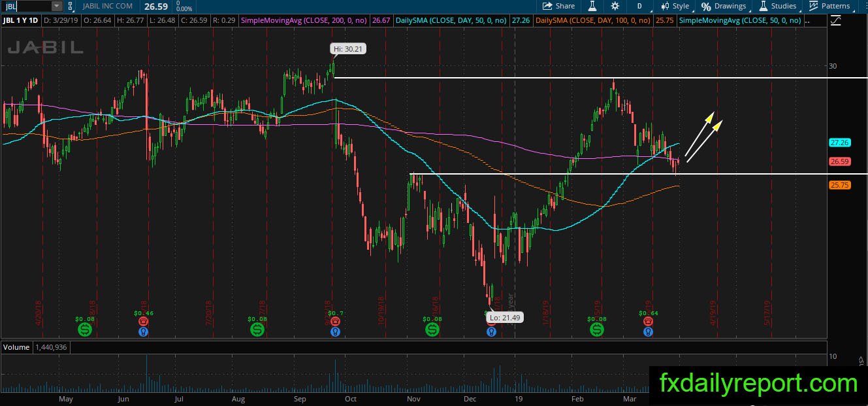Click the price axis scale icon
868x406 pixels.
[837, 21]
